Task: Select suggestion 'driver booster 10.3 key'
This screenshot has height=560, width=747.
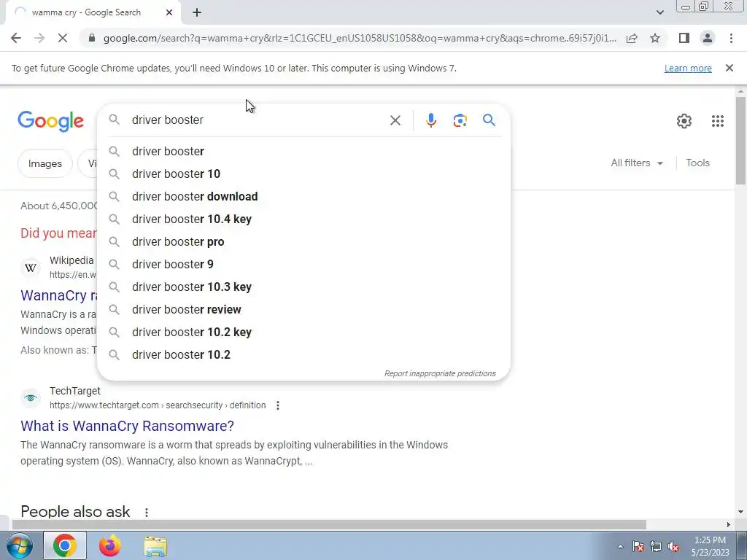Action: click(304, 287)
